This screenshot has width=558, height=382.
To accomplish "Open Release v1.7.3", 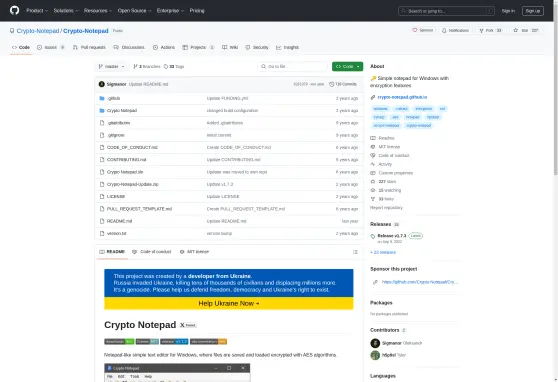I will [x=391, y=236].
